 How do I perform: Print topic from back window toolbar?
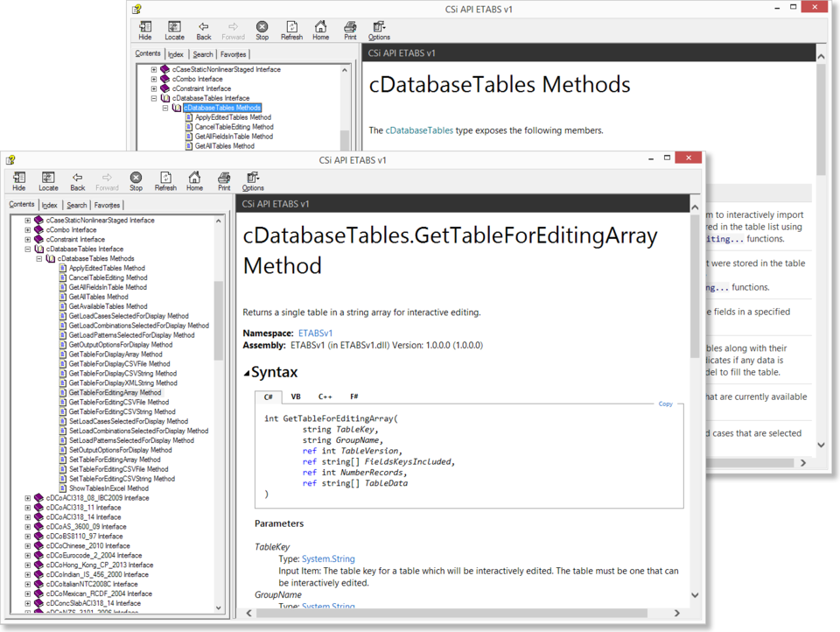[x=350, y=31]
